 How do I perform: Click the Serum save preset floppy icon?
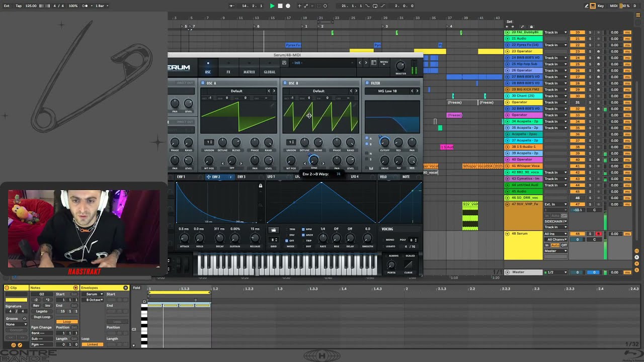pyautogui.click(x=284, y=63)
